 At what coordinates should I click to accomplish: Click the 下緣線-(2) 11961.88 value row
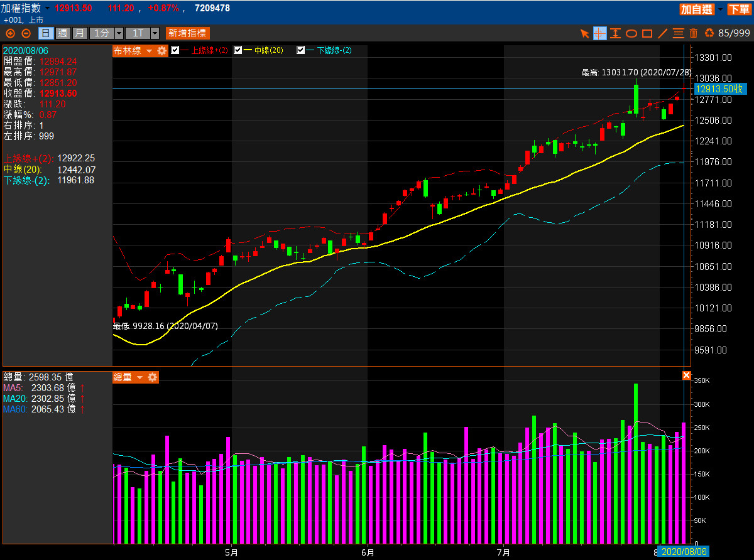(50, 180)
